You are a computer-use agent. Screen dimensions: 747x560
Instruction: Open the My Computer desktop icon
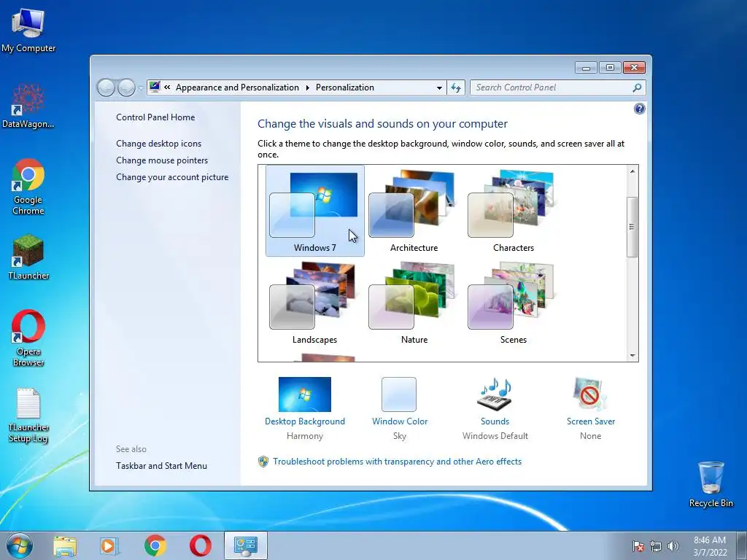[28, 31]
